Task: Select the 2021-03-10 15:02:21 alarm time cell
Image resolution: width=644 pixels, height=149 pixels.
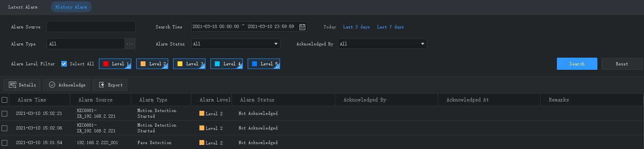Action: click(x=39, y=114)
